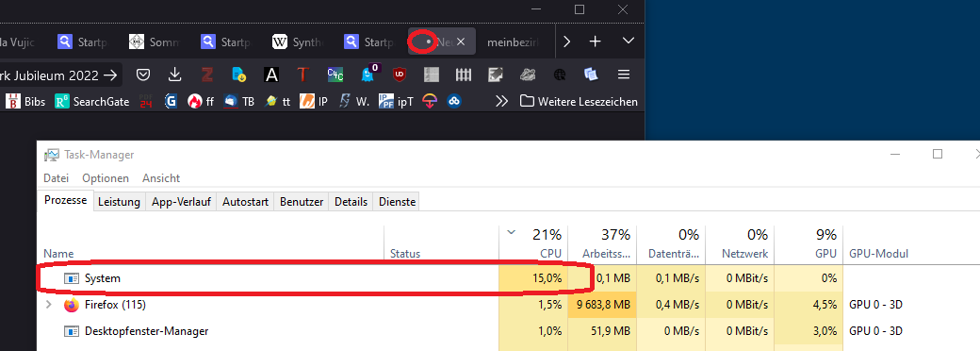Open a new tab with plus button

(x=596, y=42)
